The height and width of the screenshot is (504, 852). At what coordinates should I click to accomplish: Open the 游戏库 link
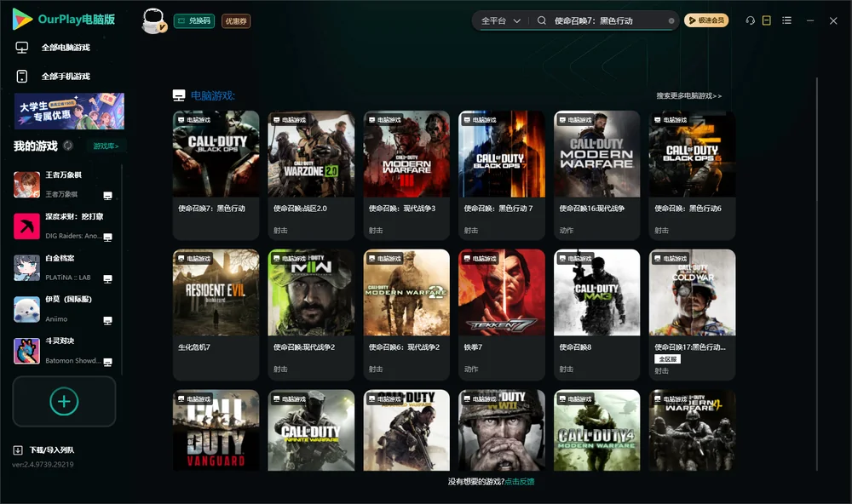click(106, 146)
